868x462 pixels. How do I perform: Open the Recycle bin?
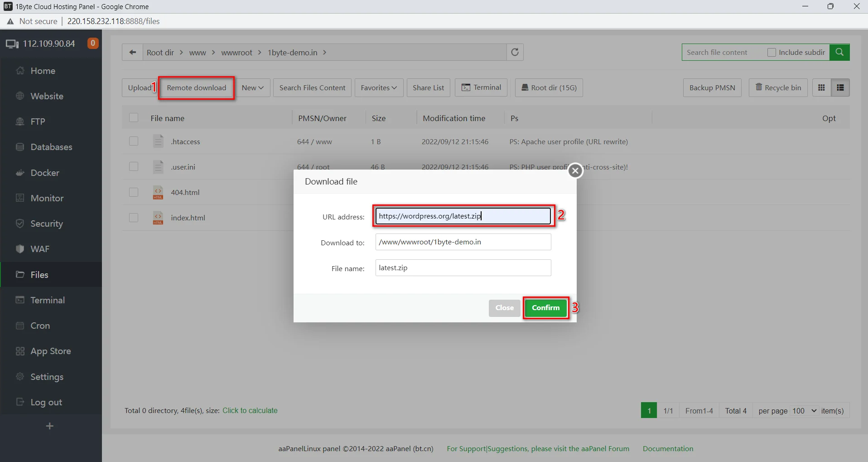pyautogui.click(x=778, y=88)
